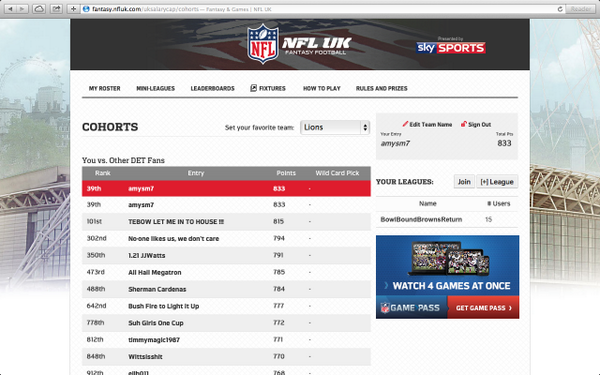
Task: Select the TEBOW LET ME IN TO HOUSE entry
Action: [x=176, y=222]
